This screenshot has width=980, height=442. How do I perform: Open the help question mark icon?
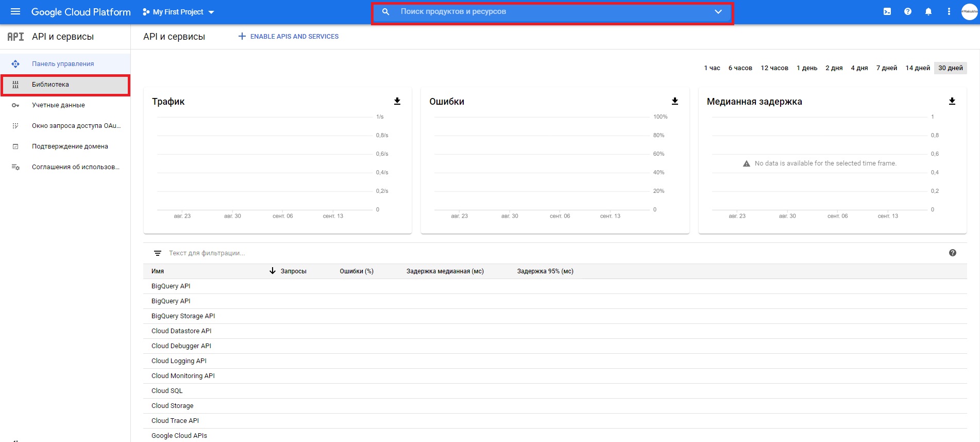pyautogui.click(x=908, y=11)
